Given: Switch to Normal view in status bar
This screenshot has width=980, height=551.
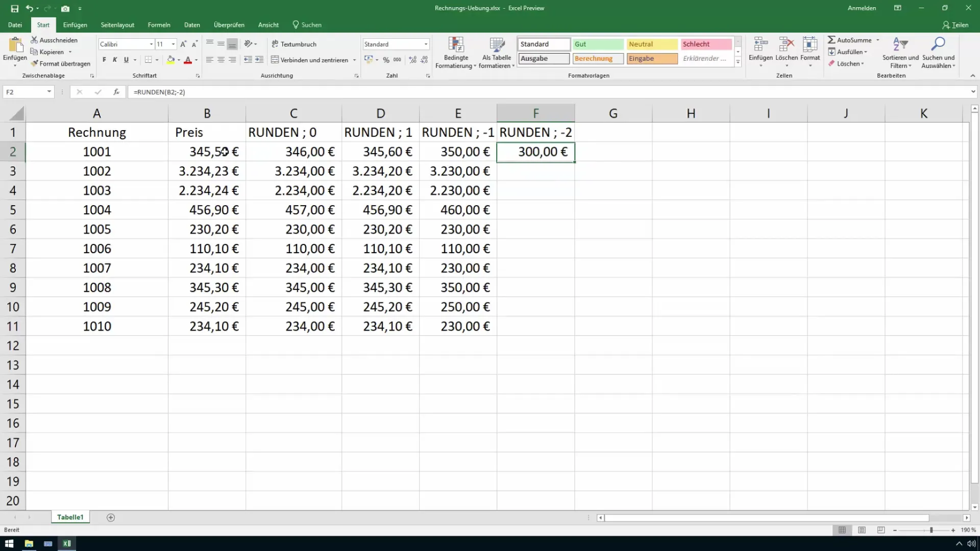Looking at the screenshot, I should (x=842, y=530).
